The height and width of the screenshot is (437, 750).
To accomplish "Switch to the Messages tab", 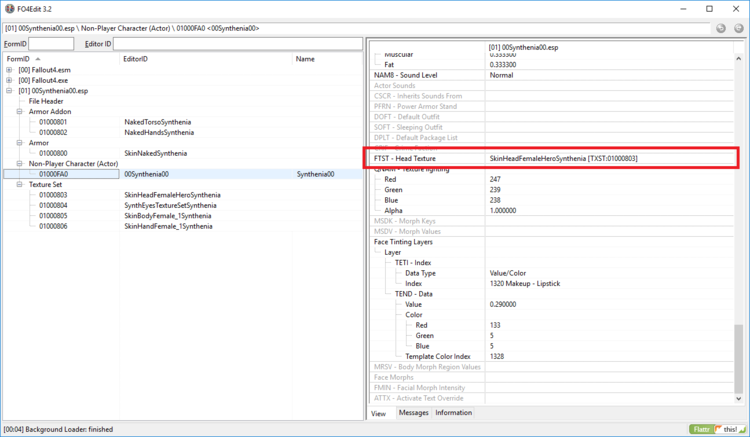I will click(x=413, y=413).
